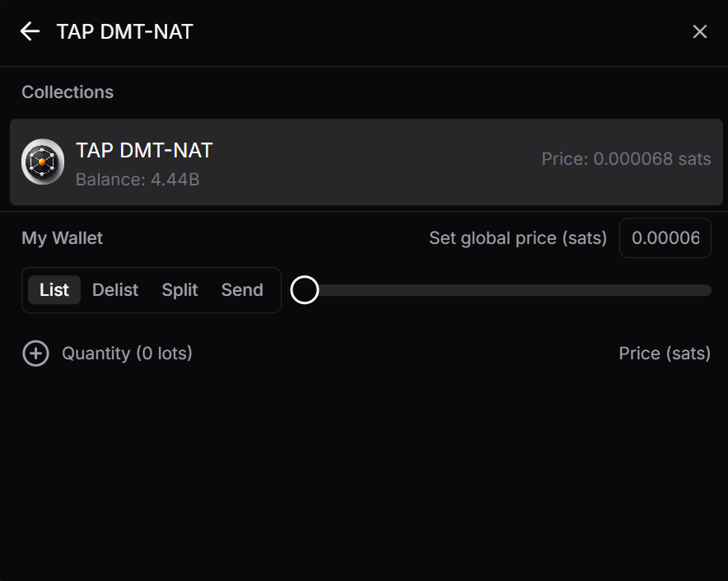
Task: Click the Price: 0.000068 sats text
Action: click(626, 159)
